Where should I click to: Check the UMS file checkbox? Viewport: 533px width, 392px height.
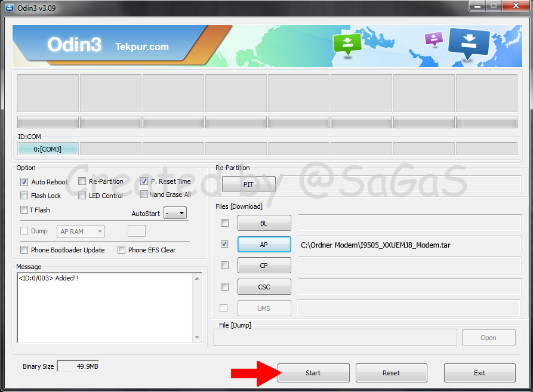coord(224,308)
